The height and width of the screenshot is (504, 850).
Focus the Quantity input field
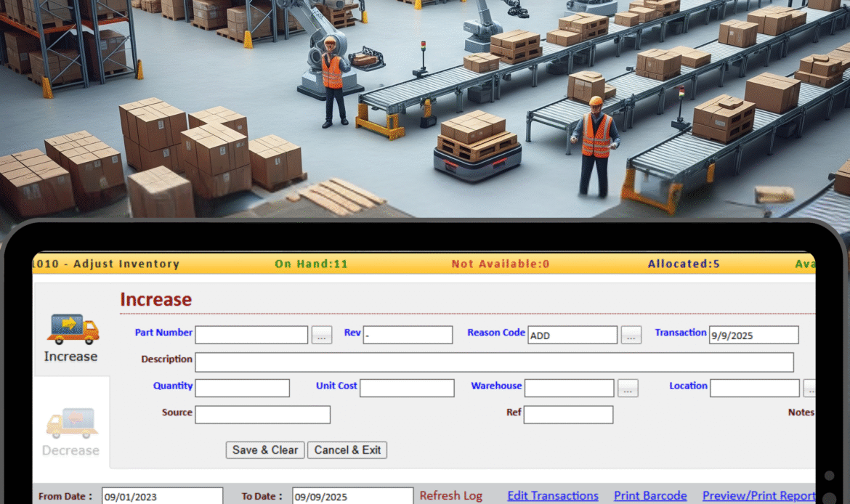tap(241, 388)
